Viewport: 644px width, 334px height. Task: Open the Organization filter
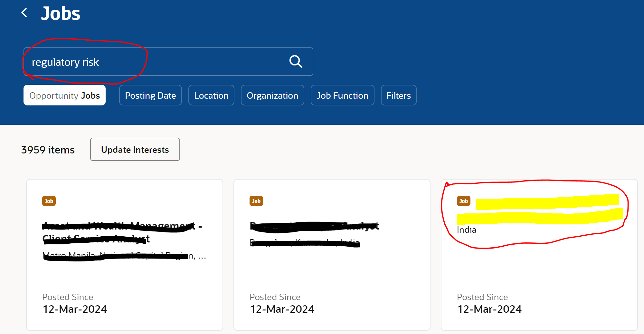[272, 95]
